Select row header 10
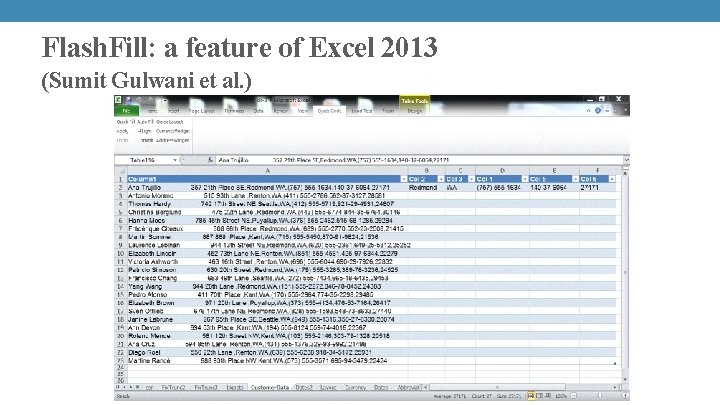720x405 pixels. (x=121, y=253)
